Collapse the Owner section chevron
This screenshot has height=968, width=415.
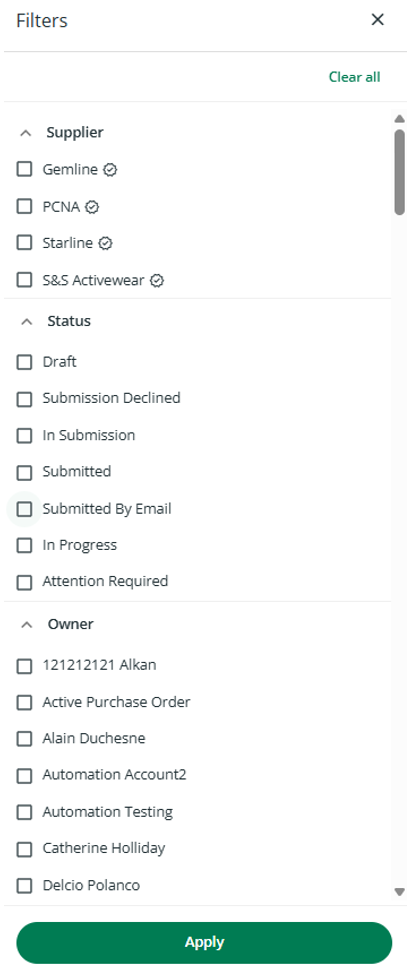[x=26, y=625]
